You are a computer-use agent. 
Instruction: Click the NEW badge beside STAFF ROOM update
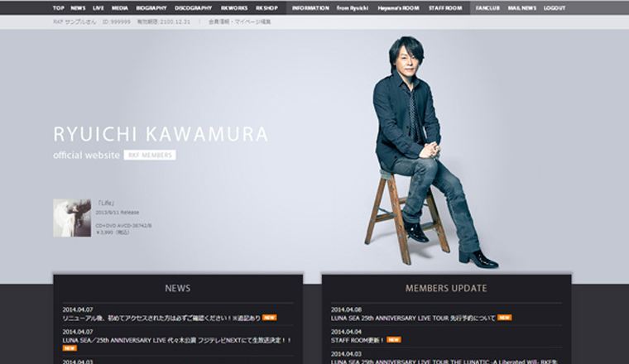[393, 340]
